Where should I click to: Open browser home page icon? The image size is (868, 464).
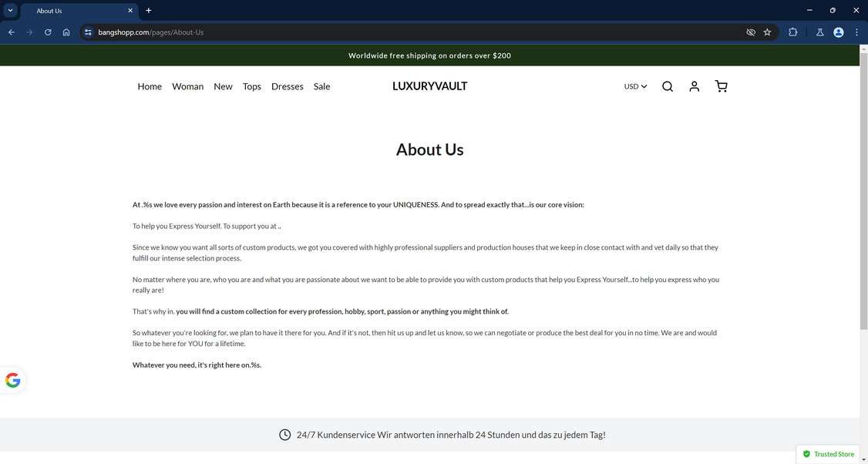pos(66,32)
